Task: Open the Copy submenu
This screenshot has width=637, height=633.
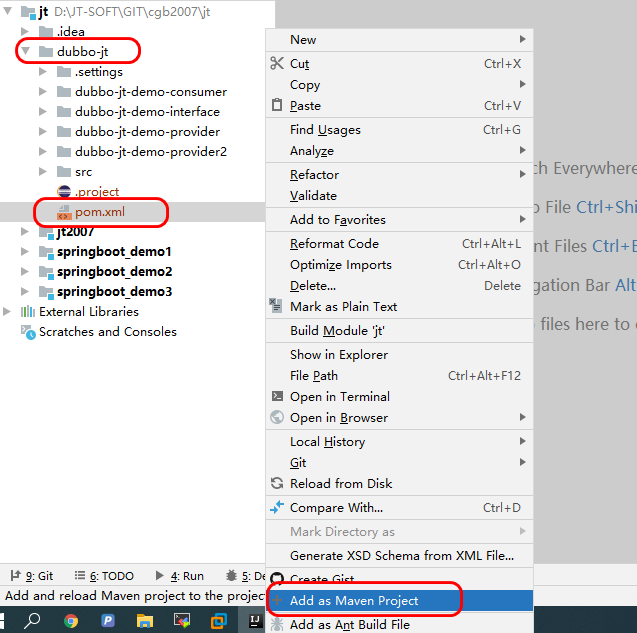Action: [399, 85]
